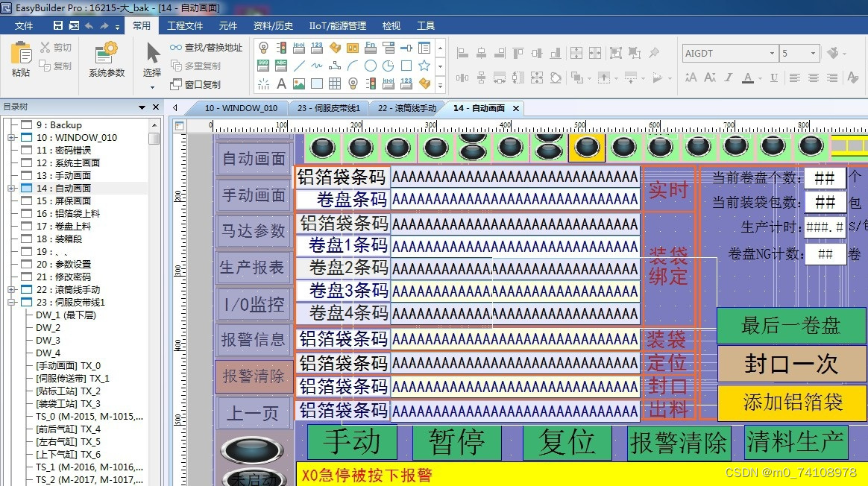Open the dropdown arrow under 选择
This screenshot has width=868, height=486.
point(152,87)
